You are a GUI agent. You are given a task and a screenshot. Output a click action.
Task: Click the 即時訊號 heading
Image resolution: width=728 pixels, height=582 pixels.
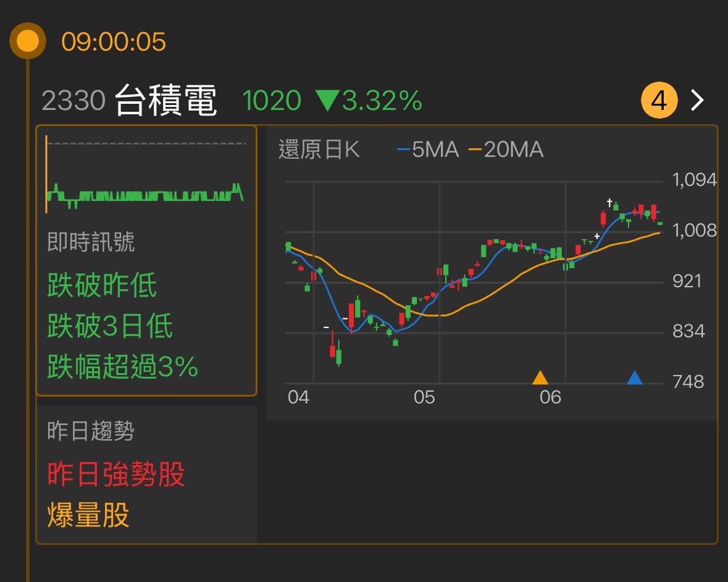pyautogui.click(x=91, y=242)
